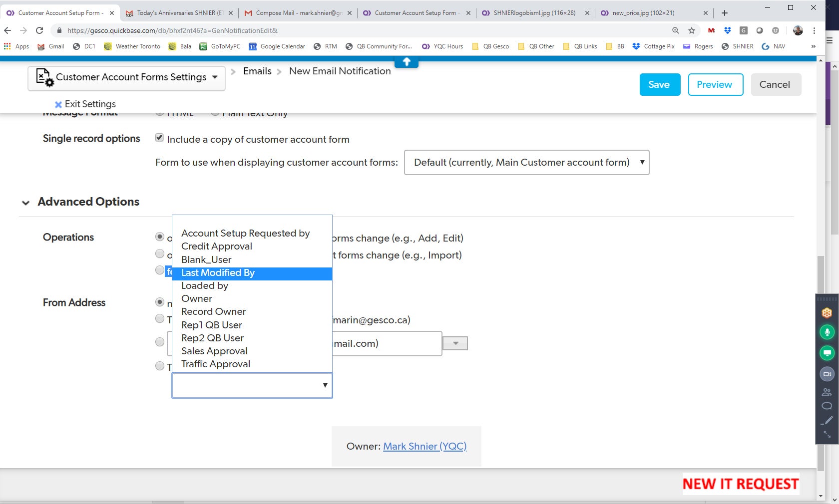Switch to Compose Mail browser tab
Viewport: 839px width, 504px height.
[x=298, y=13]
